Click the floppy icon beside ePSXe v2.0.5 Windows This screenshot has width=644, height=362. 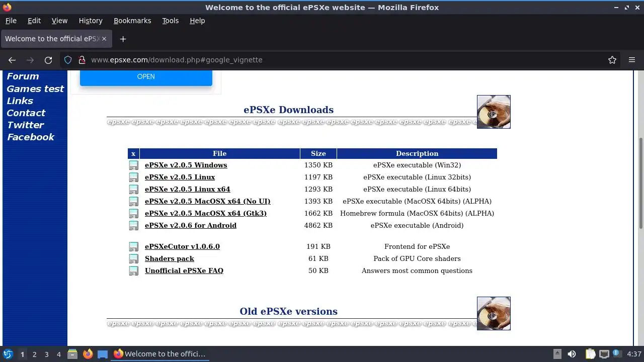tap(133, 165)
